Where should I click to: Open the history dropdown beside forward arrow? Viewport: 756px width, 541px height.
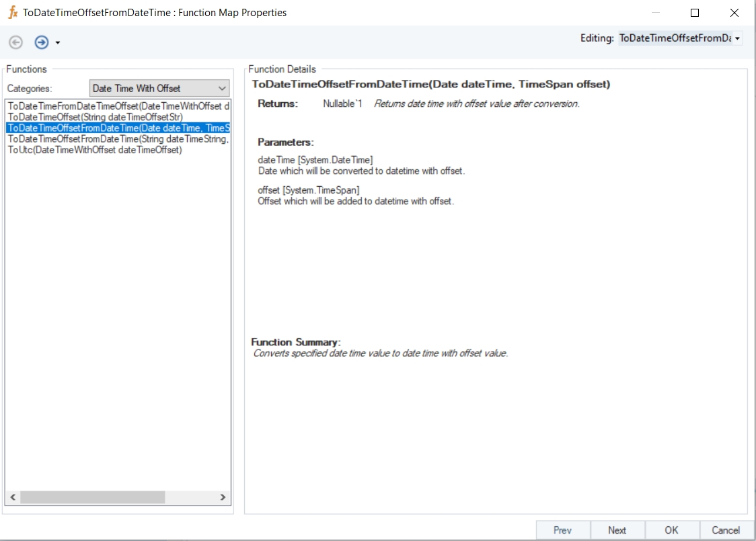(58, 43)
